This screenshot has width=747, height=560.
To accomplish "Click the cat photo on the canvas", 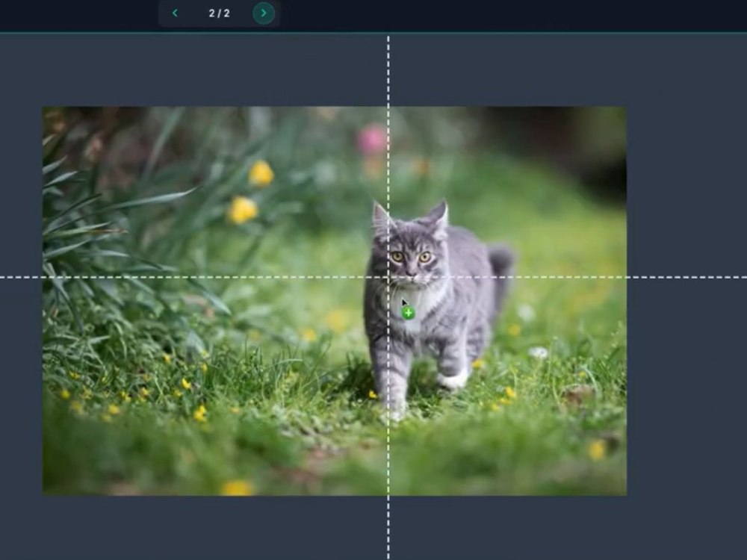I will coord(335,301).
